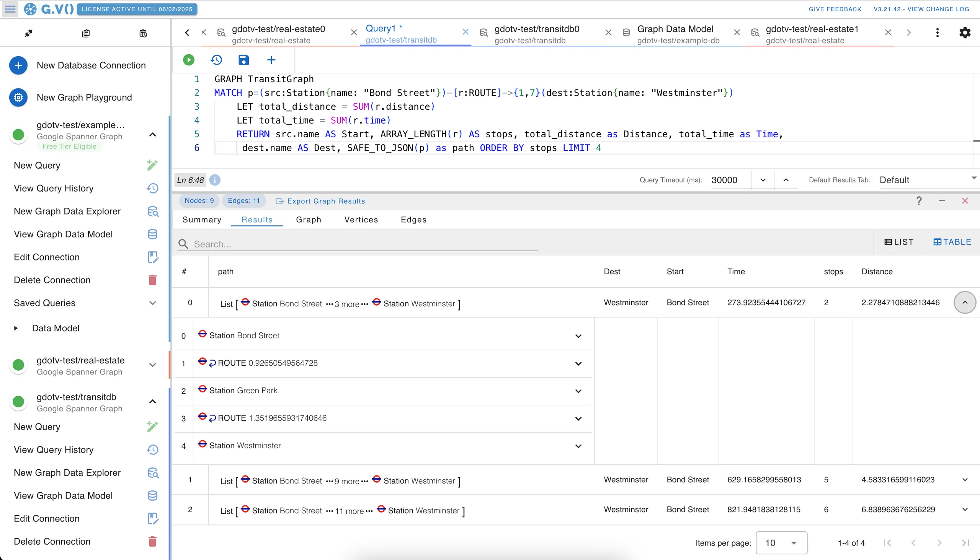Open the Items per page dropdown
The width and height of the screenshot is (980, 560).
click(x=781, y=543)
